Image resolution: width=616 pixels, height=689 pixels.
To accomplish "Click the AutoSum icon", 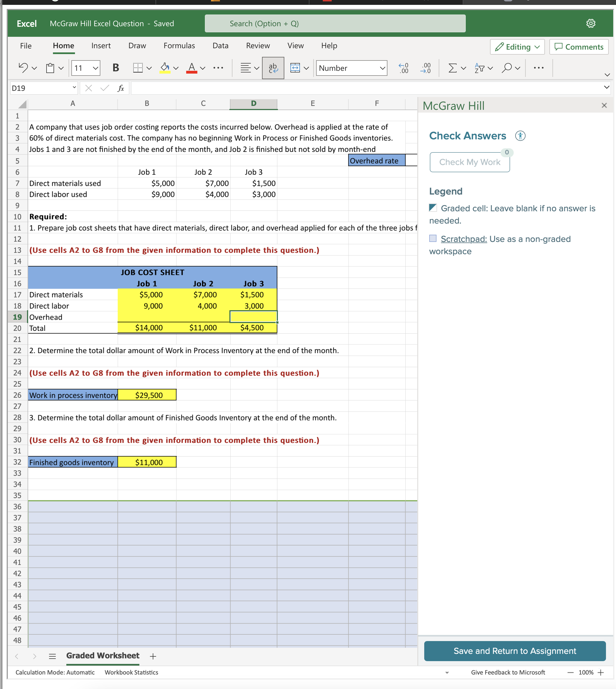I will pyautogui.click(x=453, y=68).
